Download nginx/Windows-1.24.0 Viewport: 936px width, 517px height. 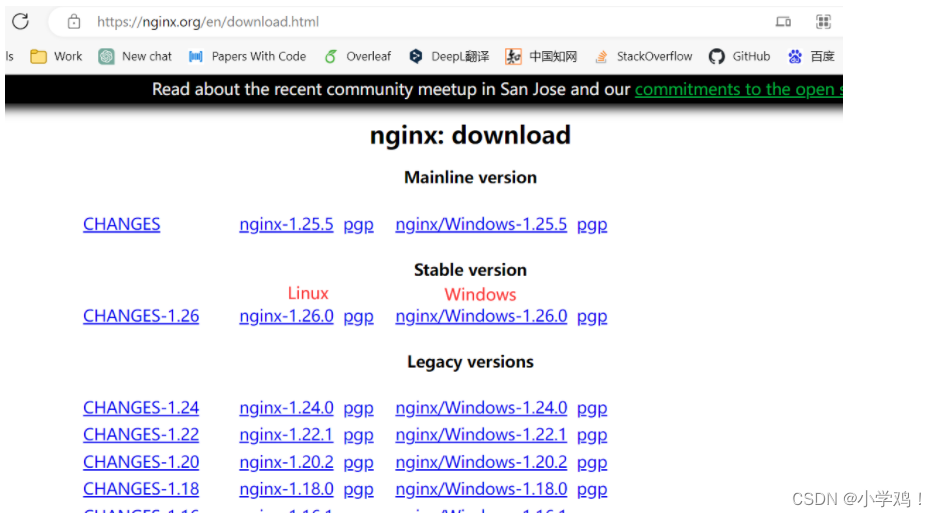pyautogui.click(x=481, y=408)
